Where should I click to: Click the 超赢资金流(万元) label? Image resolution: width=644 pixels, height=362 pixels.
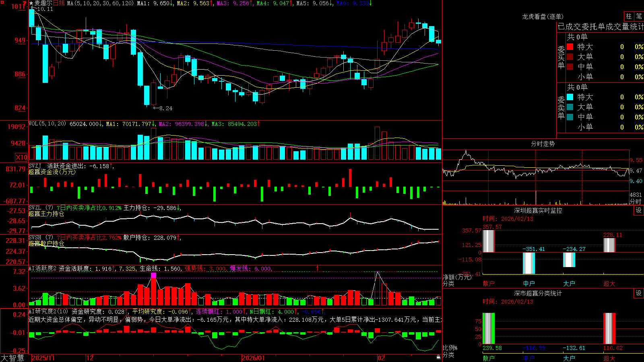pos(52,172)
